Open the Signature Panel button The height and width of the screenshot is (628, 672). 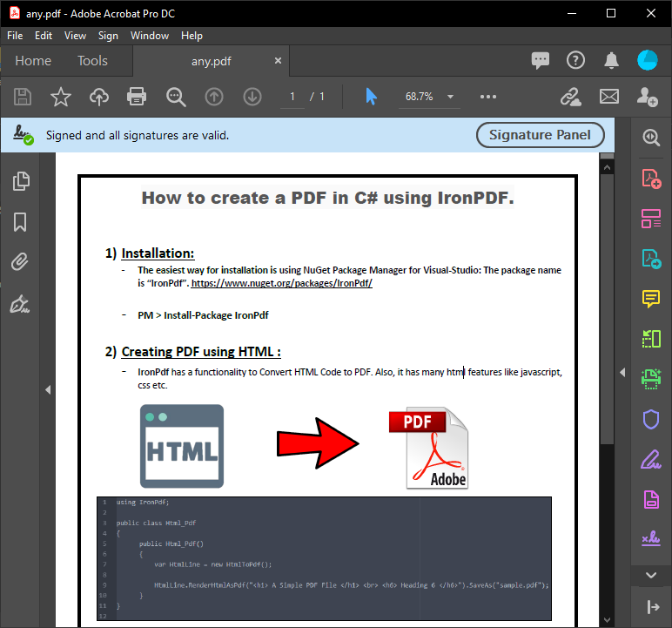(x=540, y=135)
